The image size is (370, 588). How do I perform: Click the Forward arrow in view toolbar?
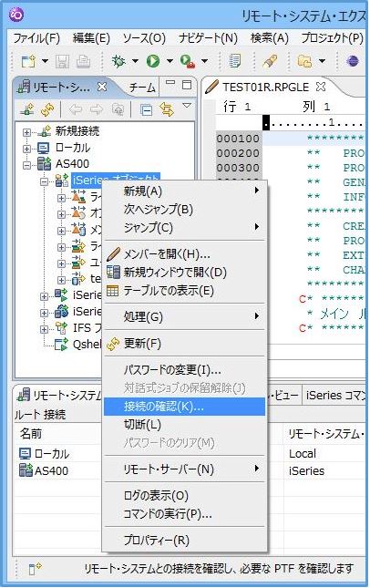click(97, 109)
